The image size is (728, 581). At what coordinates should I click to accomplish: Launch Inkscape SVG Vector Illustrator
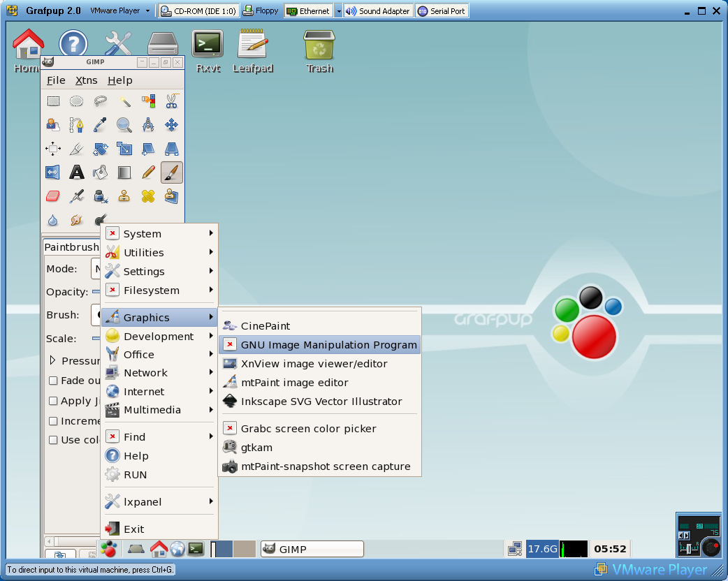tap(319, 402)
